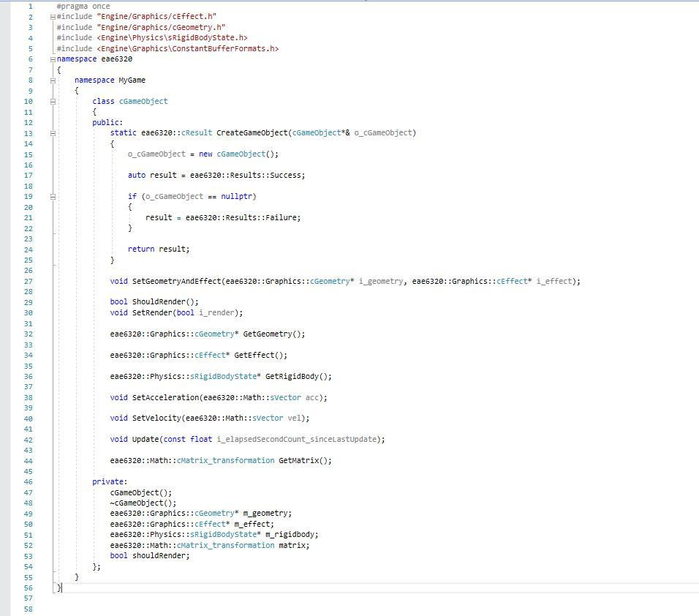
Task: Click the GetGeometry() method declaration
Action: tap(208, 334)
